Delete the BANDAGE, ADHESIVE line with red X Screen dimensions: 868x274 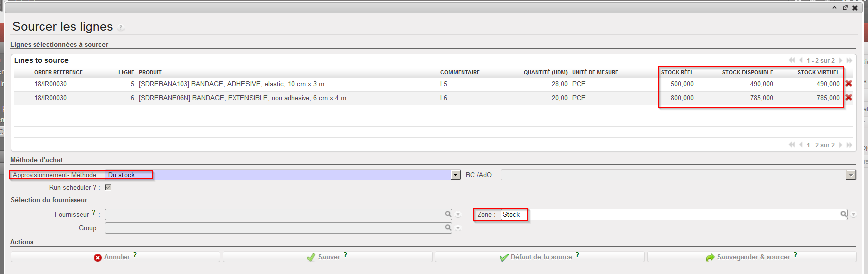coord(848,84)
